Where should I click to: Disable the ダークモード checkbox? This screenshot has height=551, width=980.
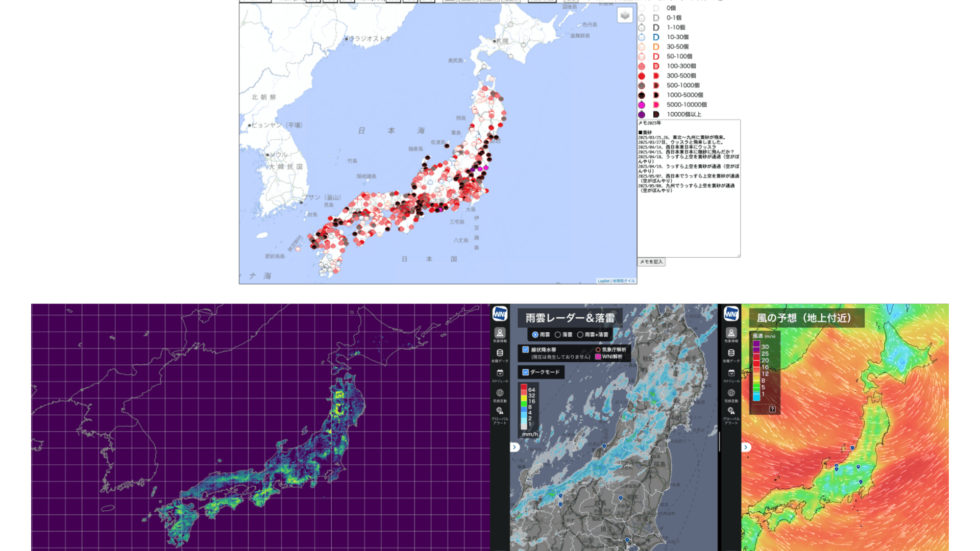525,372
